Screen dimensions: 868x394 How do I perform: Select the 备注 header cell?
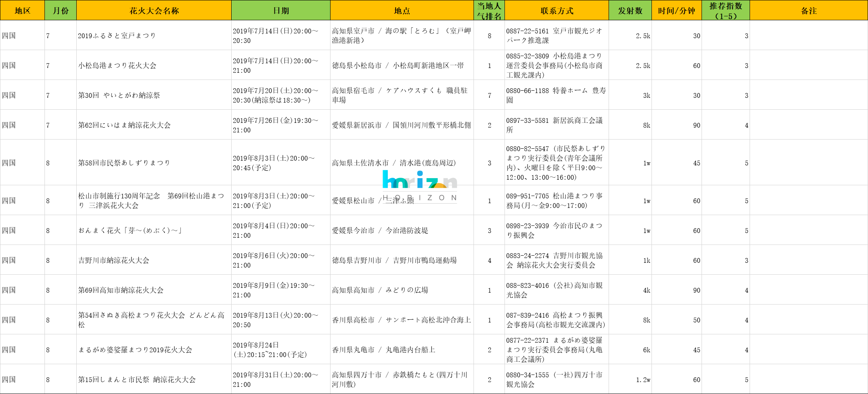coord(809,10)
